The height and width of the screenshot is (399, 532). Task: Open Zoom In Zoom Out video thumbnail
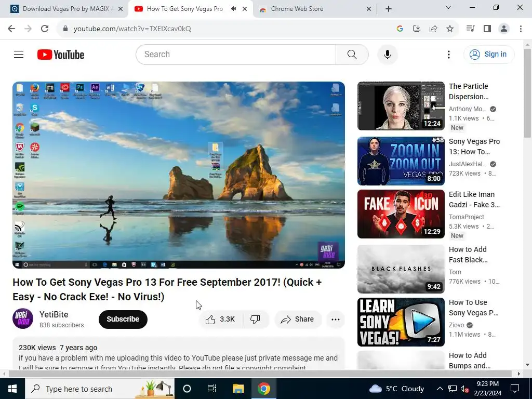[x=401, y=161]
